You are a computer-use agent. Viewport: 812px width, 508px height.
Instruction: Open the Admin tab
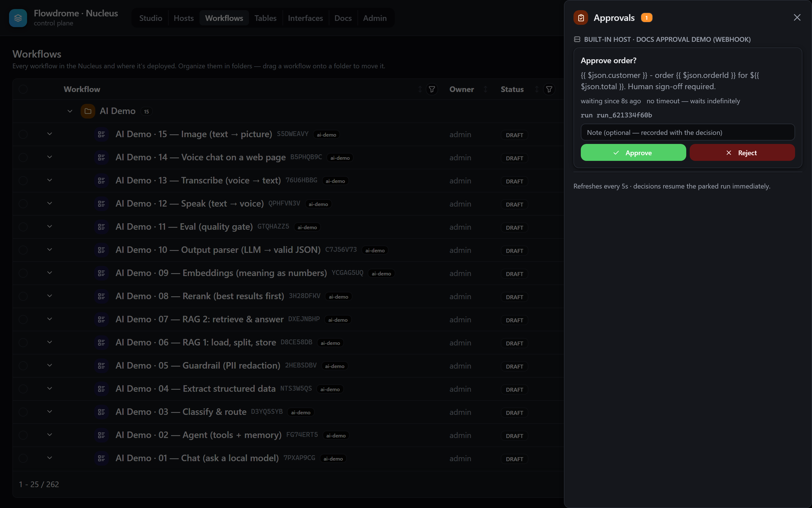pyautogui.click(x=375, y=18)
